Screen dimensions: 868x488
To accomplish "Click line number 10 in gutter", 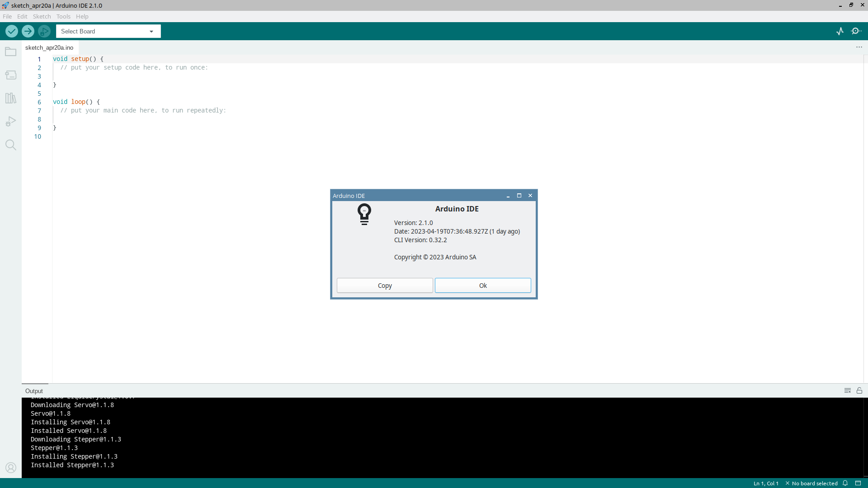I will point(38,136).
